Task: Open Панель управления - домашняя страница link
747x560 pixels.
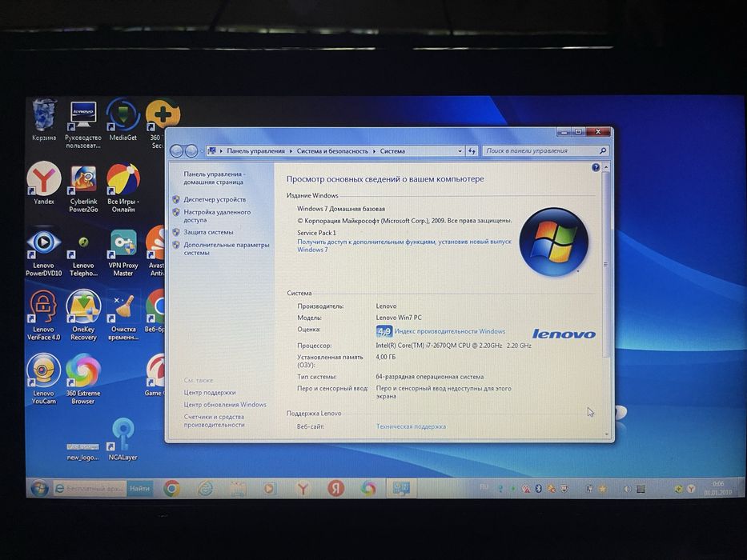Action: pyautogui.click(x=215, y=178)
